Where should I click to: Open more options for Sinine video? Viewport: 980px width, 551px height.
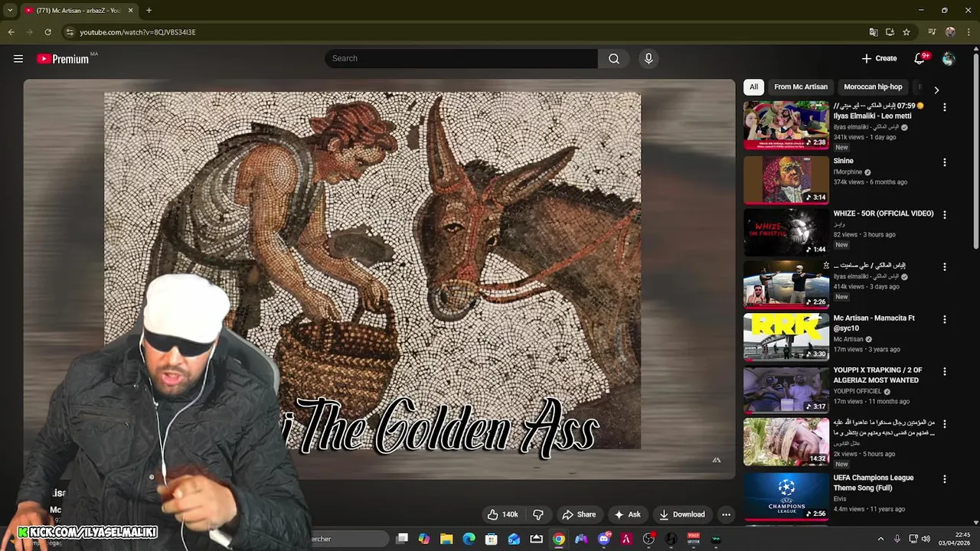[945, 162]
